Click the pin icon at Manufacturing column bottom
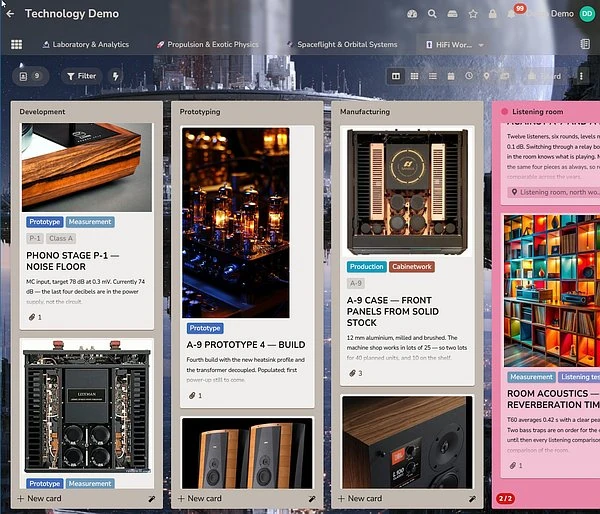This screenshot has width=600, height=514. click(473, 499)
